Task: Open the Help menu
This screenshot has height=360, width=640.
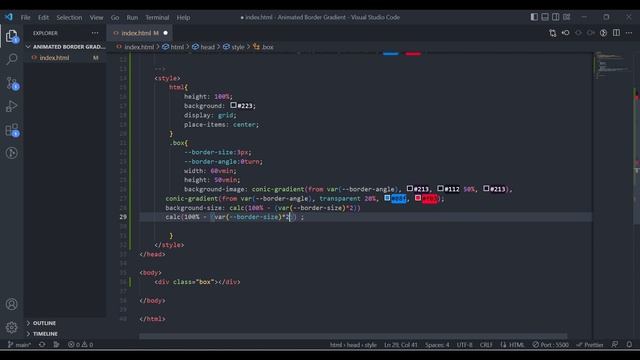Action: click(183, 17)
